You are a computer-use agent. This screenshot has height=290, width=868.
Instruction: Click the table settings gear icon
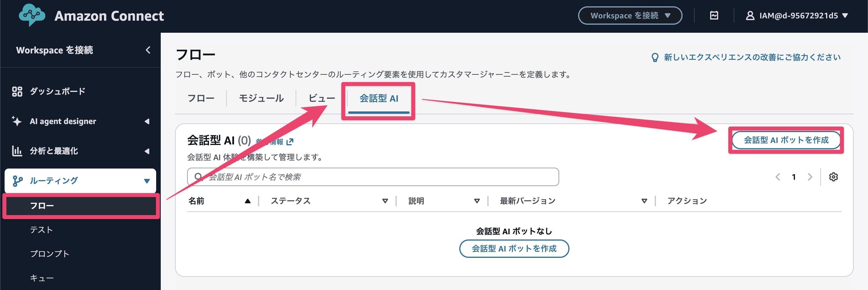tap(833, 177)
